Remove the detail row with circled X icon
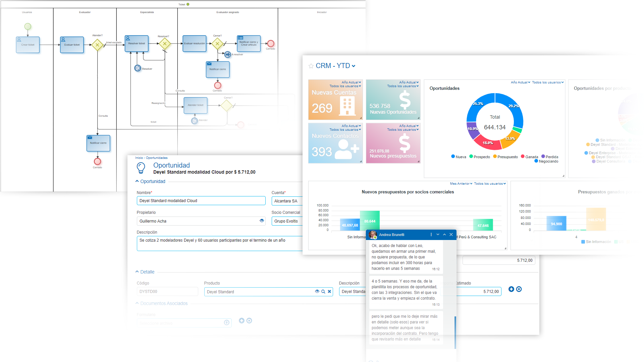This screenshot has width=644, height=362. click(519, 289)
